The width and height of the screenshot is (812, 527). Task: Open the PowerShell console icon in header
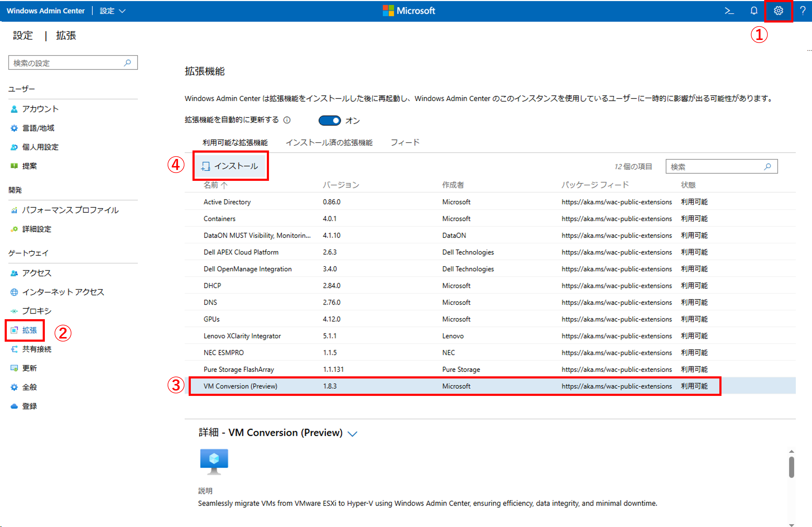click(729, 11)
